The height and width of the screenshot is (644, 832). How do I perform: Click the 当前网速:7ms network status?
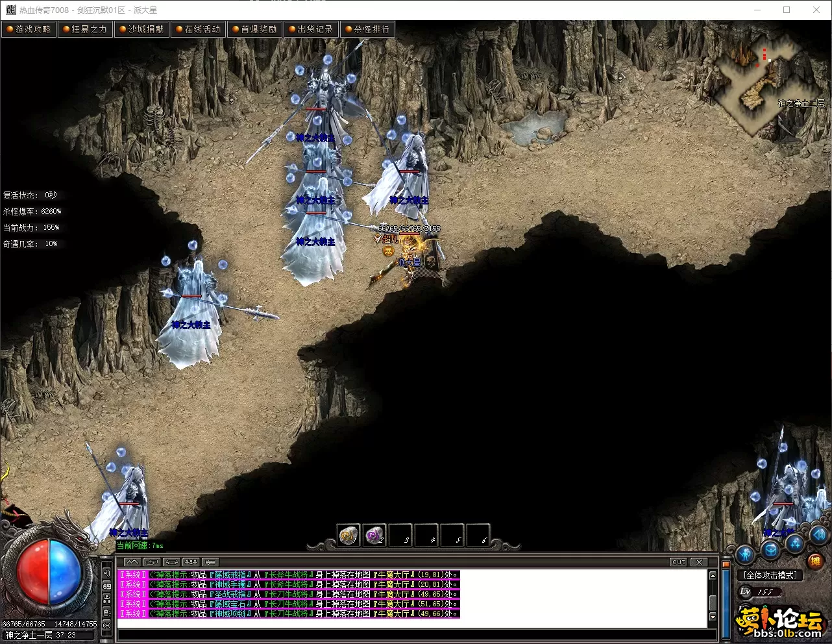pos(140,546)
